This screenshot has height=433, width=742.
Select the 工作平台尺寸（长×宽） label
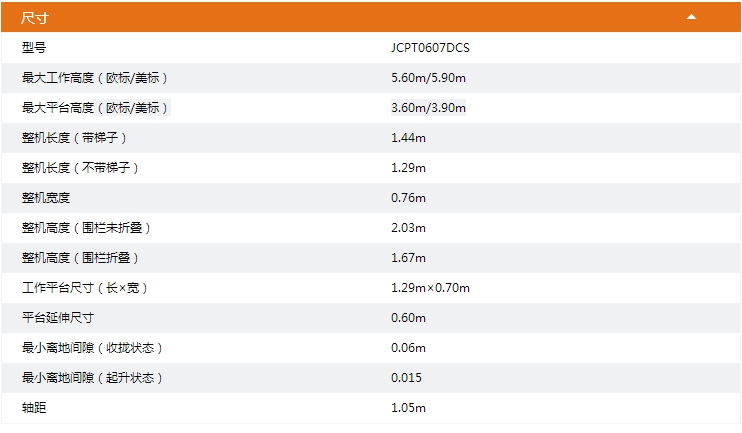pyautogui.click(x=85, y=288)
